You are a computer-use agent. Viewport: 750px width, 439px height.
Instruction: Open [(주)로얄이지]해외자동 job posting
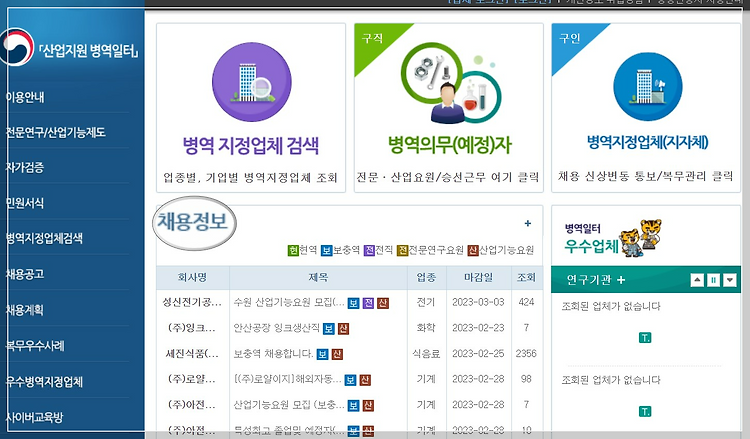coord(287,379)
